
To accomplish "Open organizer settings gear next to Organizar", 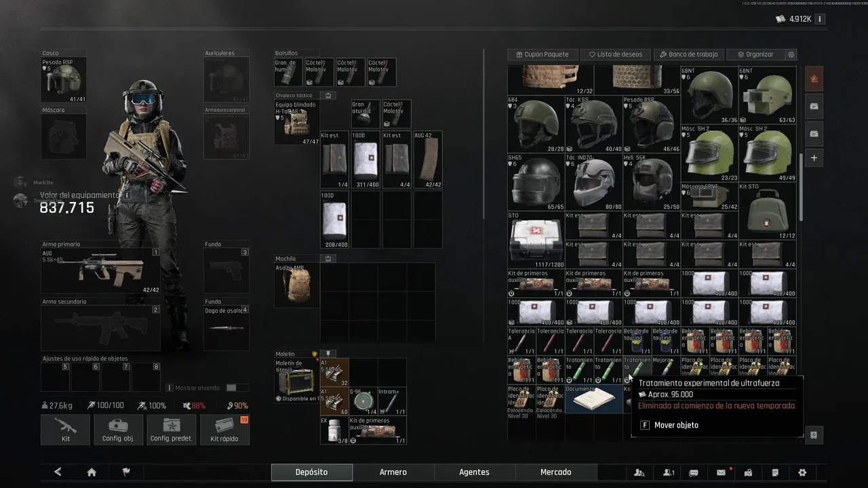I will [x=791, y=54].
